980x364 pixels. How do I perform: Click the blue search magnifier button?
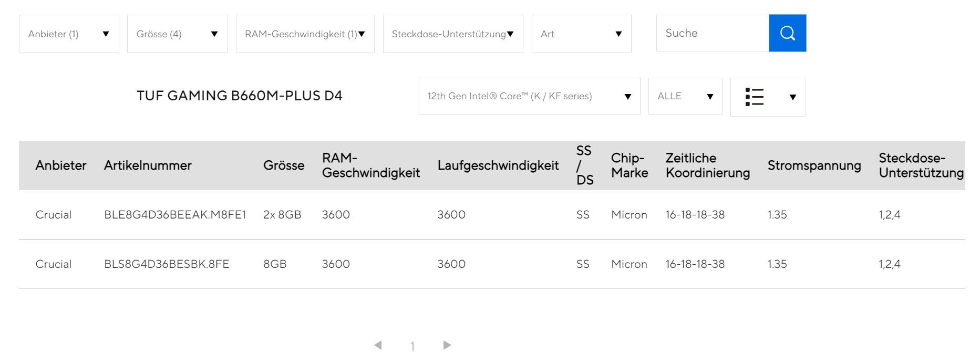click(x=787, y=33)
